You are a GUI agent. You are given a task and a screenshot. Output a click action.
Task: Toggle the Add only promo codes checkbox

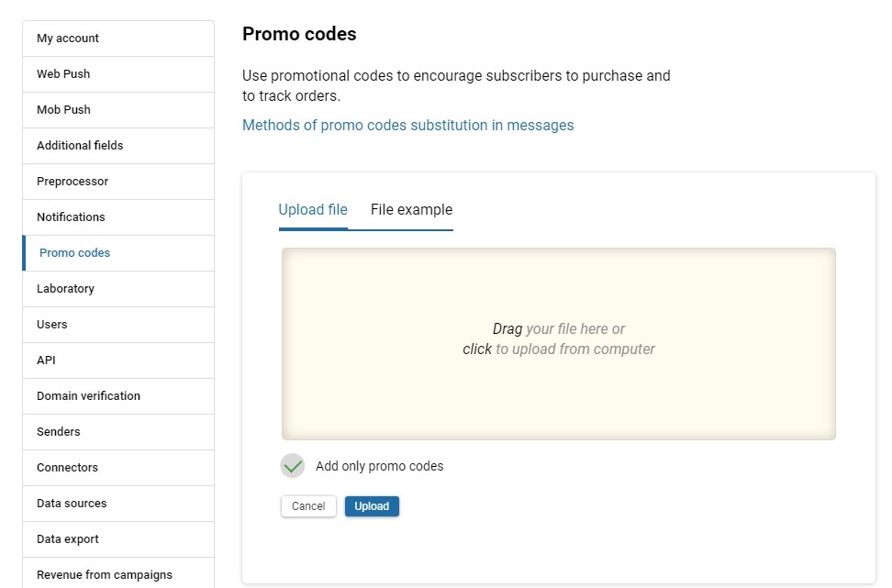[x=293, y=466]
